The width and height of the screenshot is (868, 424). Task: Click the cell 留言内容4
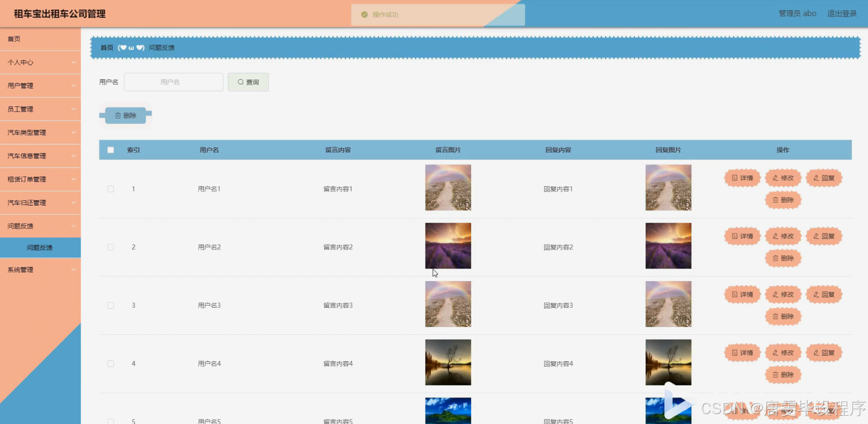338,364
